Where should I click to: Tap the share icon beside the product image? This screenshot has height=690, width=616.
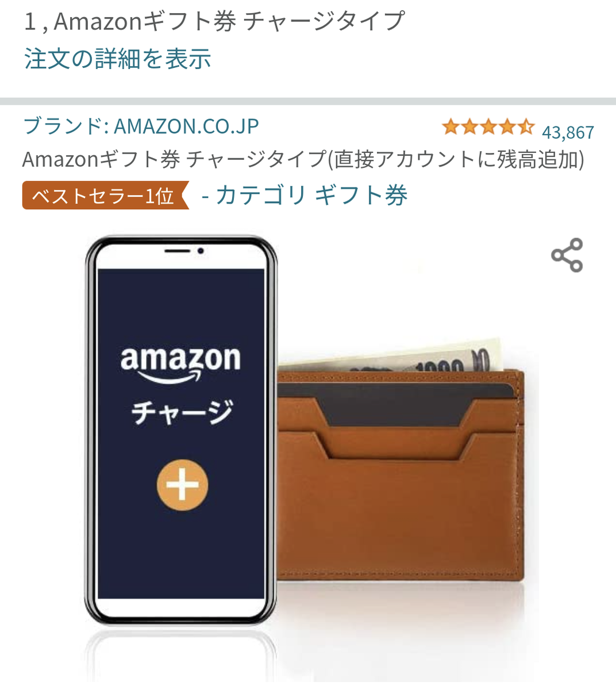567,255
